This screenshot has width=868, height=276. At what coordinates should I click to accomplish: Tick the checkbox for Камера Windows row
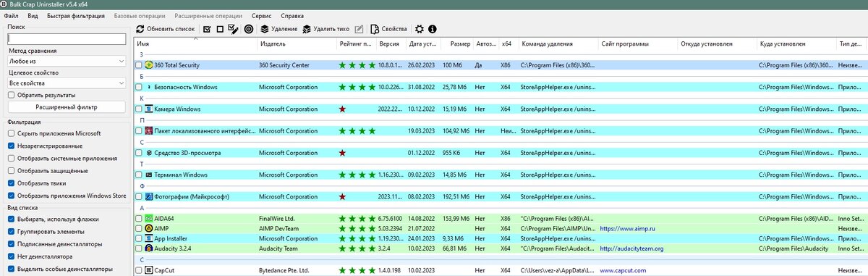pyautogui.click(x=139, y=109)
